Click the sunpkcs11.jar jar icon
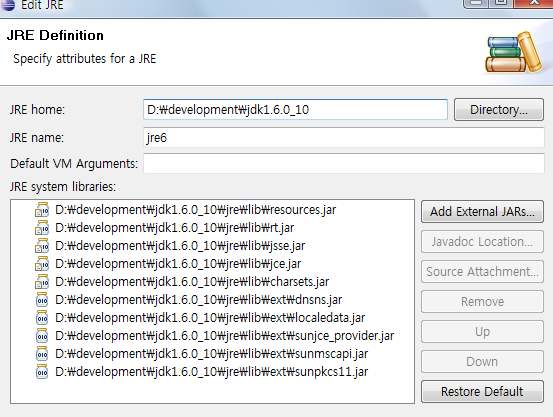 click(42, 372)
